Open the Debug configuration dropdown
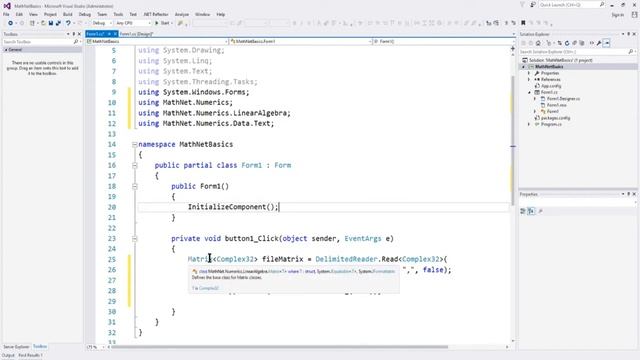 (x=101, y=23)
